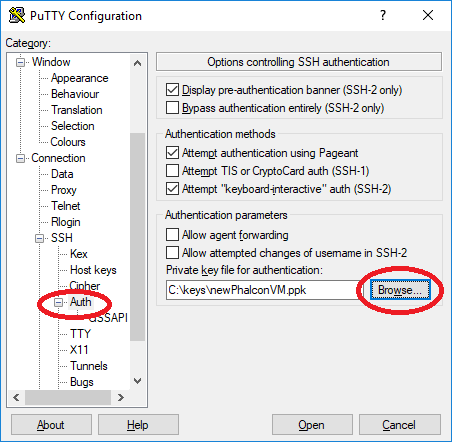Click the horizontal scroll left arrow
Image resolution: width=452 pixels, height=442 pixels.
(x=16, y=397)
